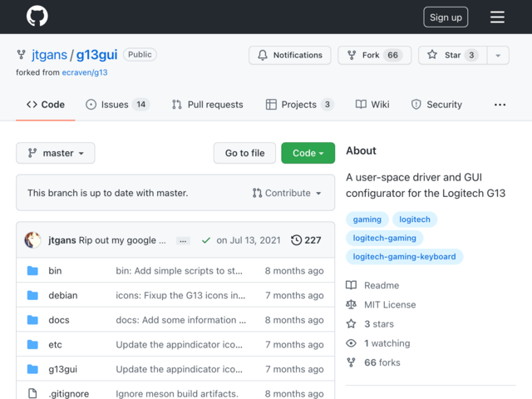Image resolution: width=532 pixels, height=399 pixels.
Task: Select the logitech-gaming-keyboard topic tag
Action: click(x=405, y=257)
